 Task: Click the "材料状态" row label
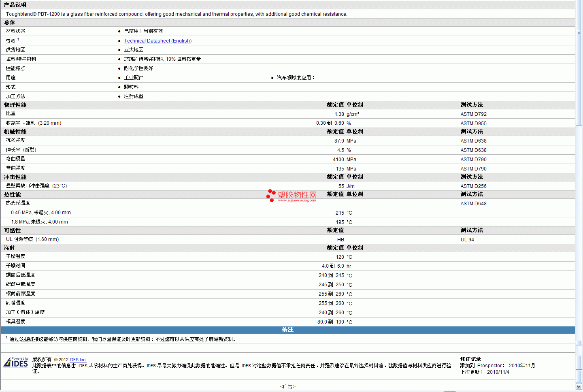(x=16, y=31)
